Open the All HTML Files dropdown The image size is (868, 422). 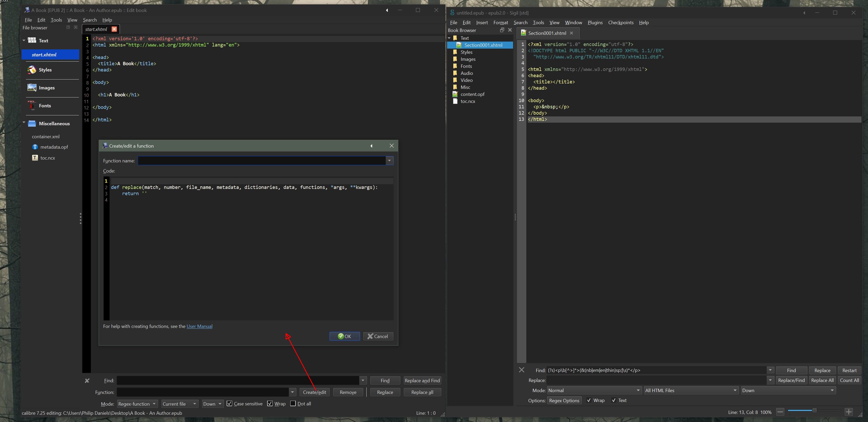tap(690, 390)
